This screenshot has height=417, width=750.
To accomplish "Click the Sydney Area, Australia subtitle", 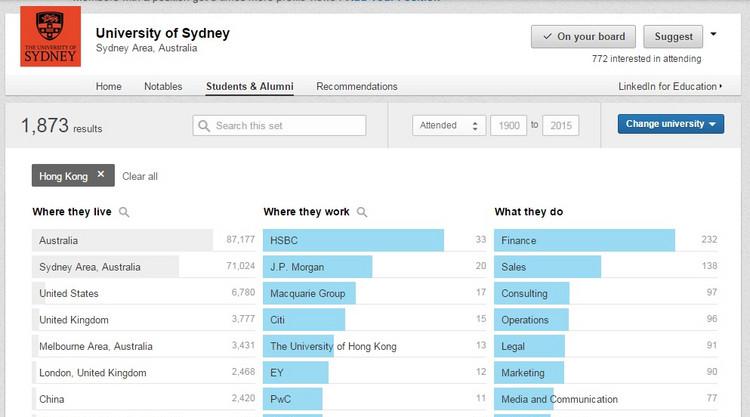I will click(x=146, y=48).
